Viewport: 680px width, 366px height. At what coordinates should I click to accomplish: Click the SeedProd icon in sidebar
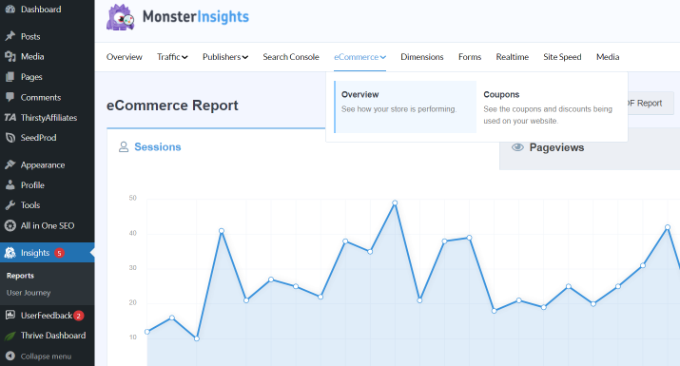[x=10, y=137]
